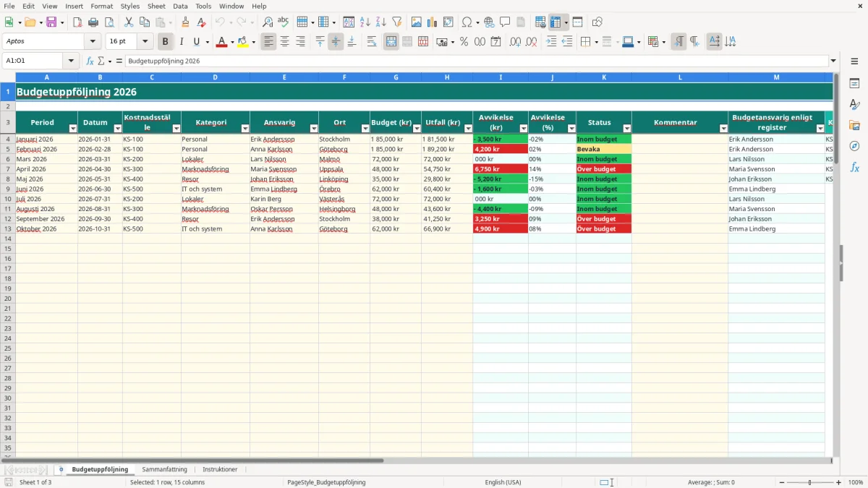Image resolution: width=868 pixels, height=488 pixels.
Task: Select row header 7
Action: tap(8, 169)
